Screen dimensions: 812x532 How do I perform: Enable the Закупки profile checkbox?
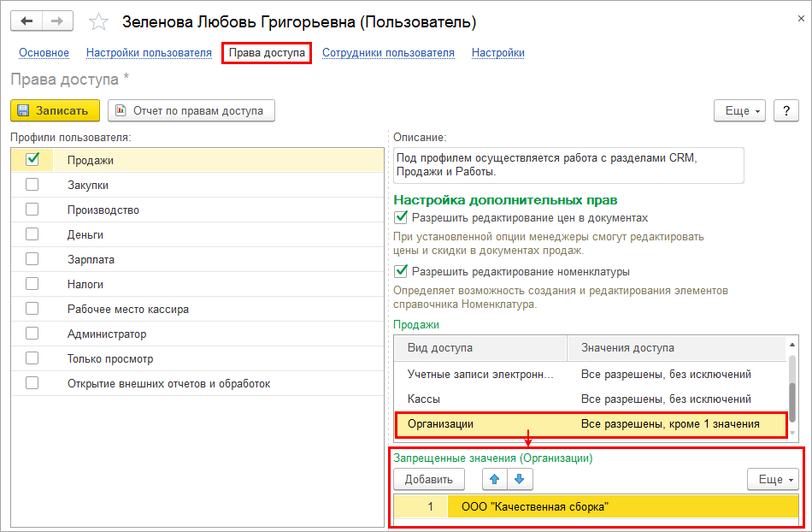[x=32, y=185]
